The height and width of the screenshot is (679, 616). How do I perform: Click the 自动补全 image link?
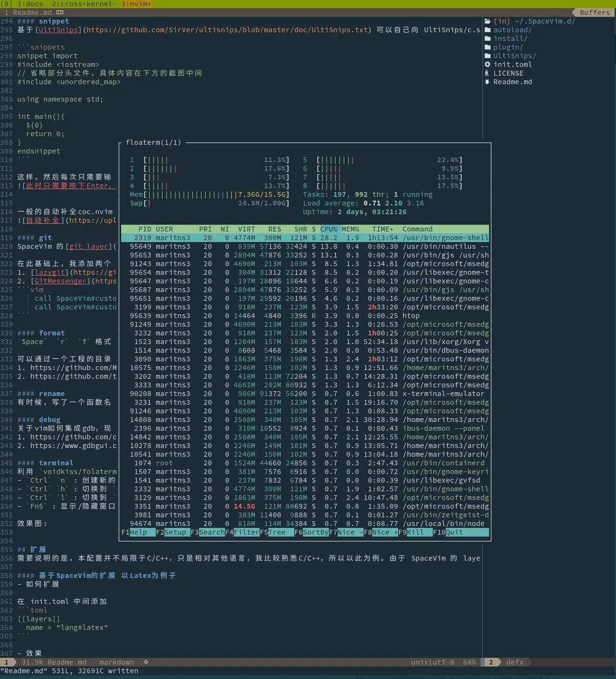[43, 220]
